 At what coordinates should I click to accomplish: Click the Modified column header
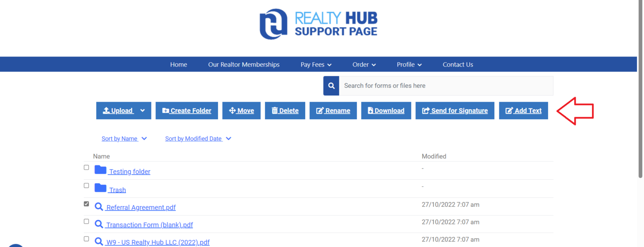coord(434,156)
